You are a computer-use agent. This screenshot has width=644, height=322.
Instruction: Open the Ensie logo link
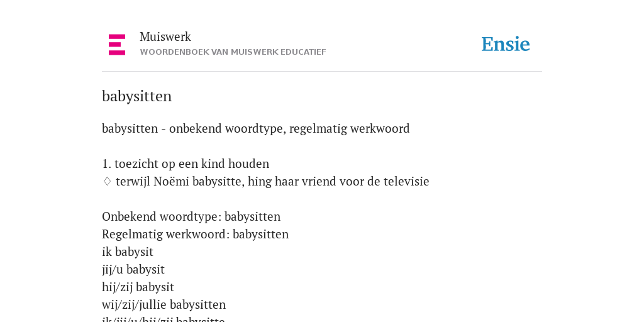(x=506, y=45)
